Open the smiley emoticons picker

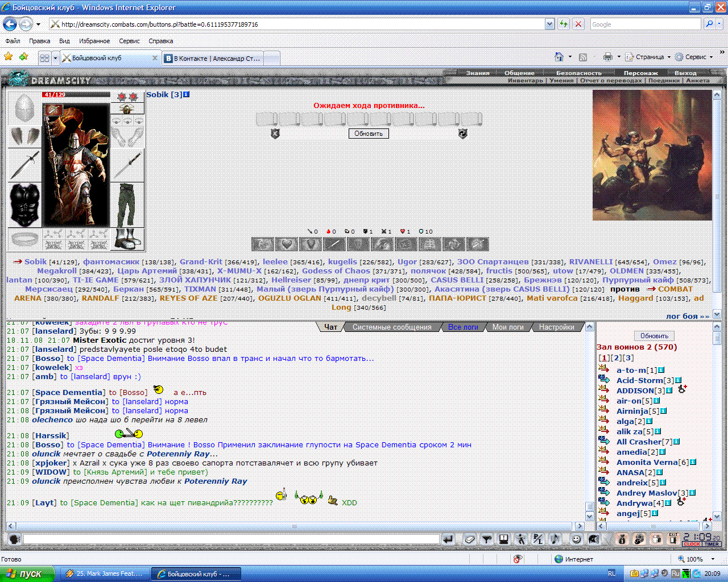point(576,539)
